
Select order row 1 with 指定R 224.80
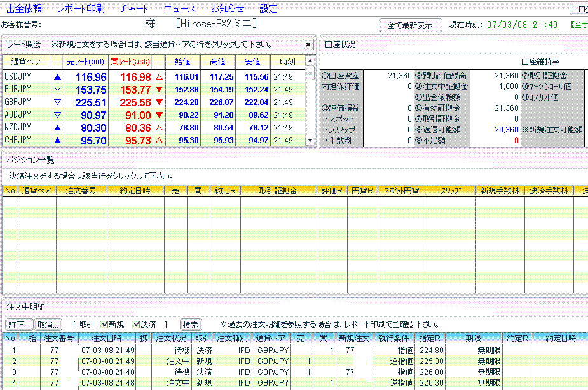pyautogui.click(x=296, y=350)
